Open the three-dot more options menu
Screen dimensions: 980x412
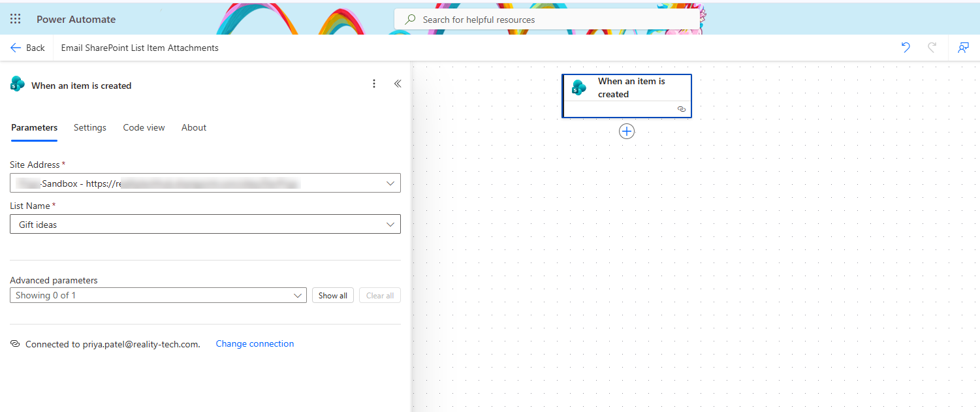[374, 84]
